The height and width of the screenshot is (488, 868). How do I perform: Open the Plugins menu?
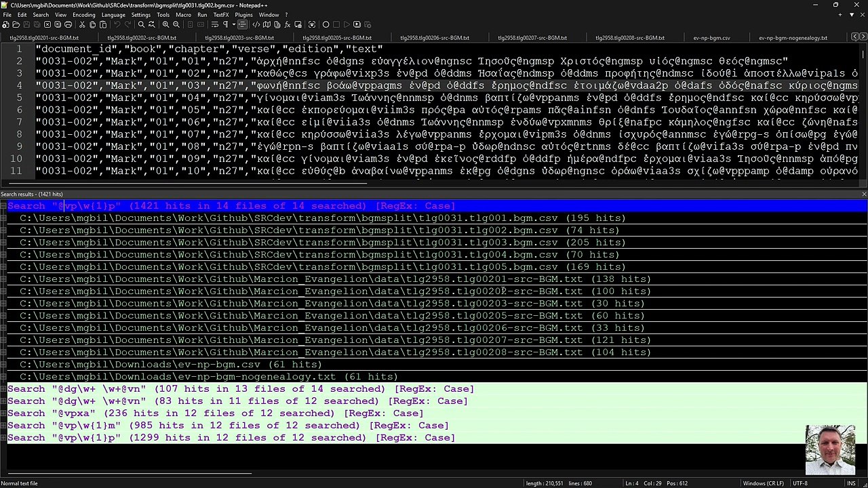[x=243, y=14]
